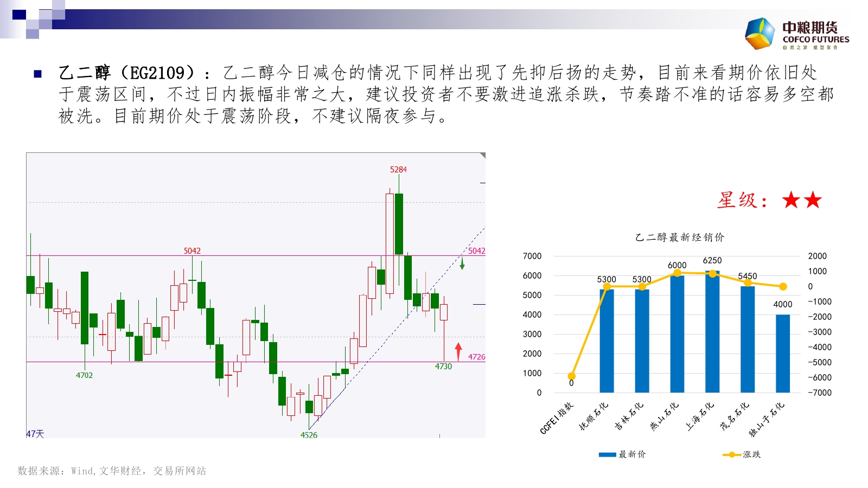Click the 4702 green price label

click(84, 375)
